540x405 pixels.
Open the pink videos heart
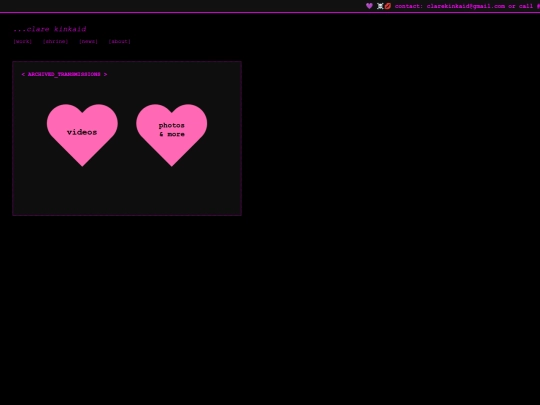(82, 134)
